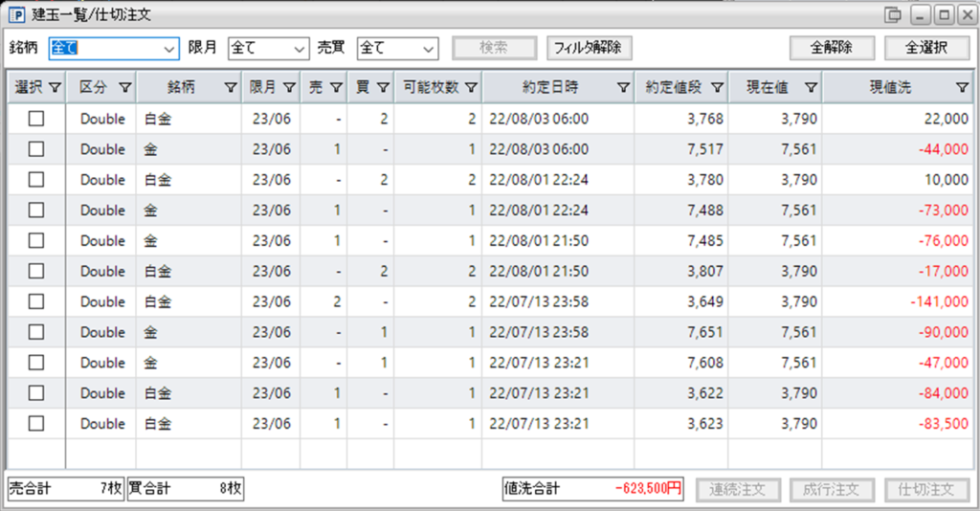Click the 全選択 button
This screenshot has height=511, width=980.
pyautogui.click(x=926, y=48)
